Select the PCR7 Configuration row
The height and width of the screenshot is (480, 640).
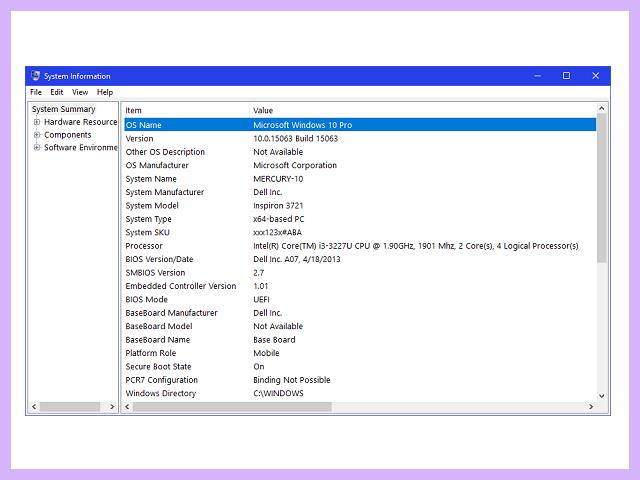click(x=360, y=380)
